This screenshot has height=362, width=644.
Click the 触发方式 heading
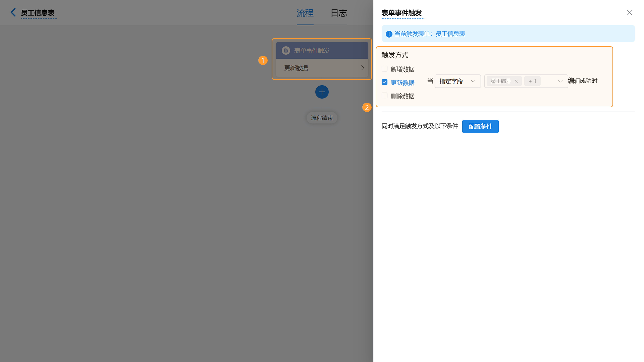click(x=395, y=55)
